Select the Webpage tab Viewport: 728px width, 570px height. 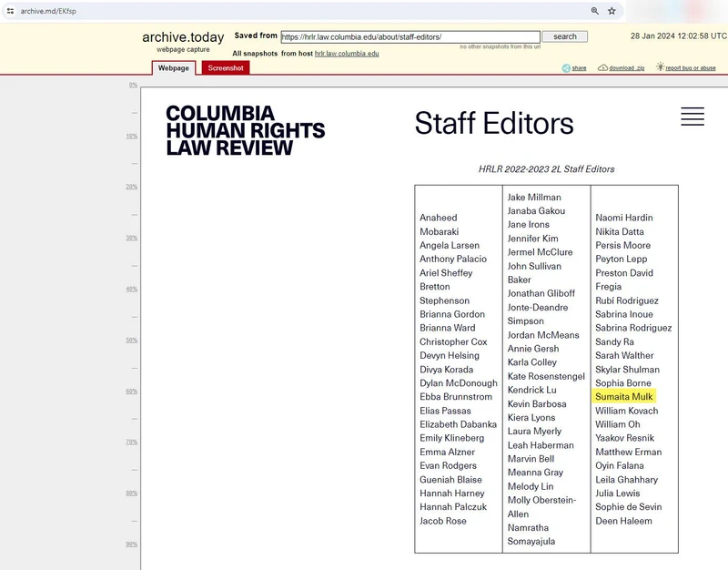pos(173,68)
